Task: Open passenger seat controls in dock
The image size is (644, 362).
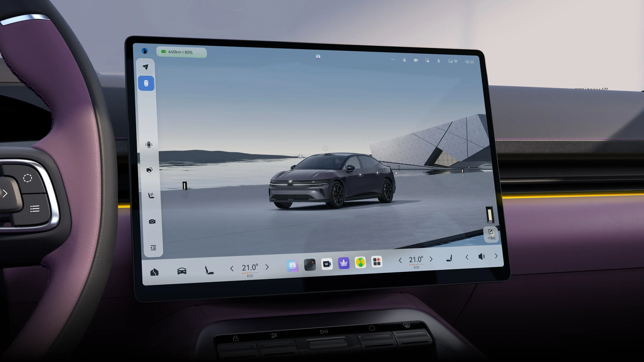Action: click(450, 258)
